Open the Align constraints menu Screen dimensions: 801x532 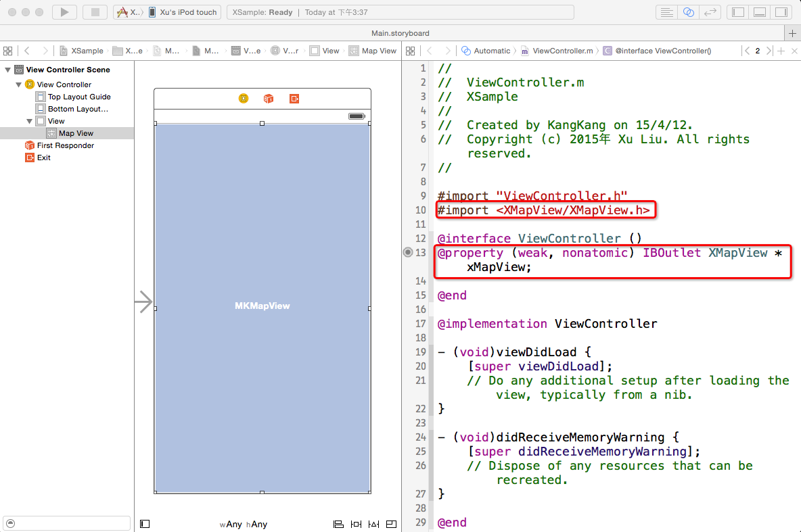pos(338,524)
